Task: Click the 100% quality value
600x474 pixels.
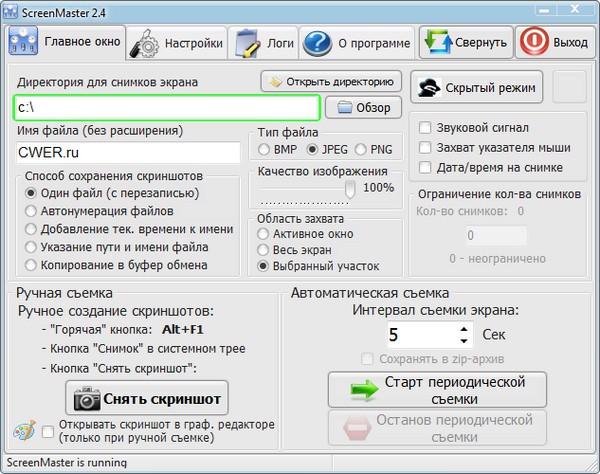Action: point(378,187)
